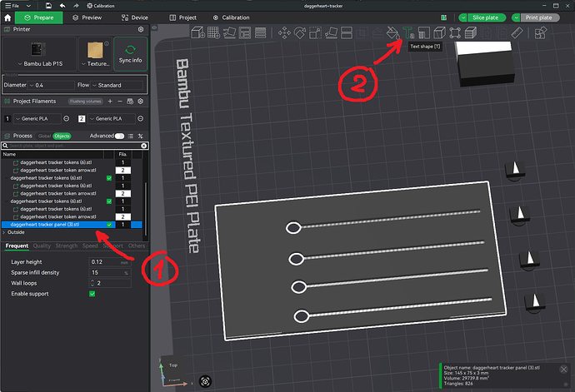Select the Text shape tool
The width and height of the screenshot is (575, 392).
[x=408, y=33]
